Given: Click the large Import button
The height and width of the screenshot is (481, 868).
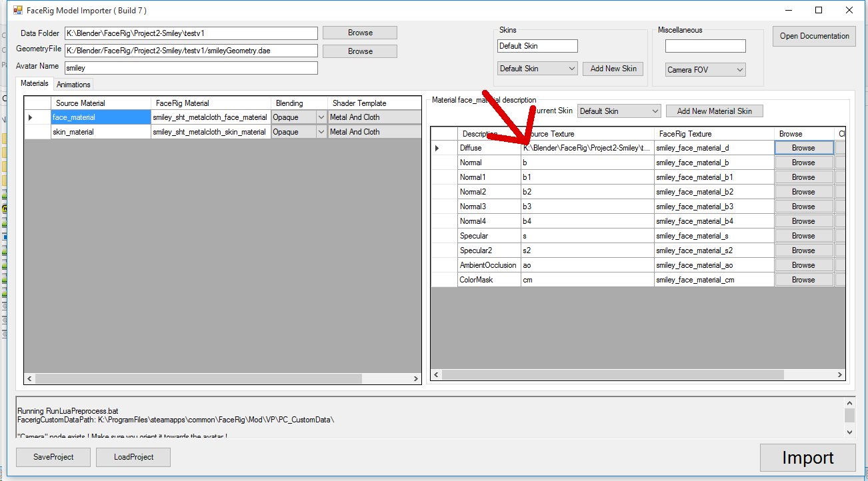Looking at the screenshot, I should pyautogui.click(x=808, y=458).
